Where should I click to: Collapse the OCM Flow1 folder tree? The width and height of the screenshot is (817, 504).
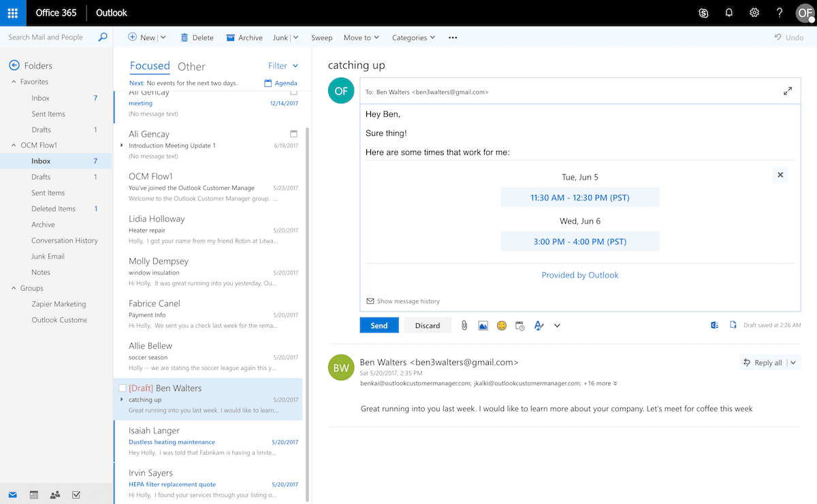click(14, 145)
